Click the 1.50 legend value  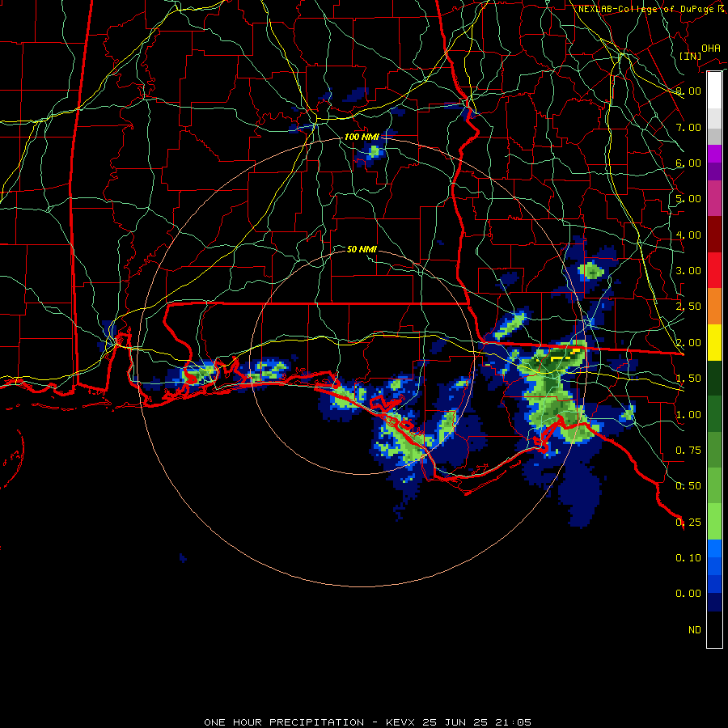tap(688, 379)
